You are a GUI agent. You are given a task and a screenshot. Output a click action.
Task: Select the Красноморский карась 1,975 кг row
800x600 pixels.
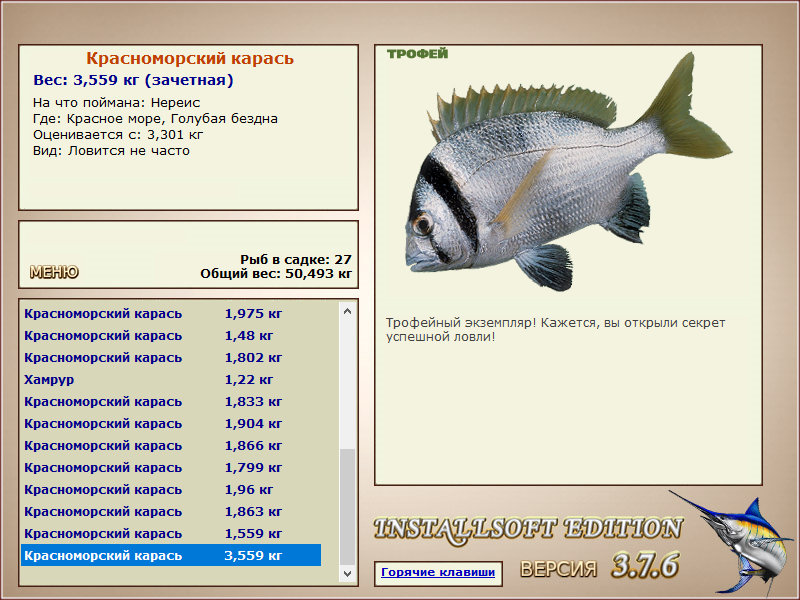171,313
